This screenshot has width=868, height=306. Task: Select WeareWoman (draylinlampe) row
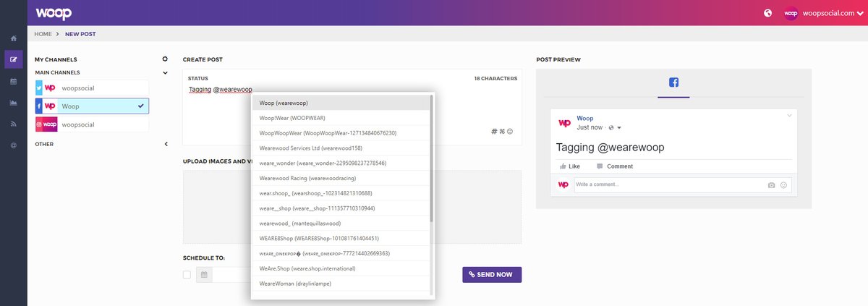[341, 284]
